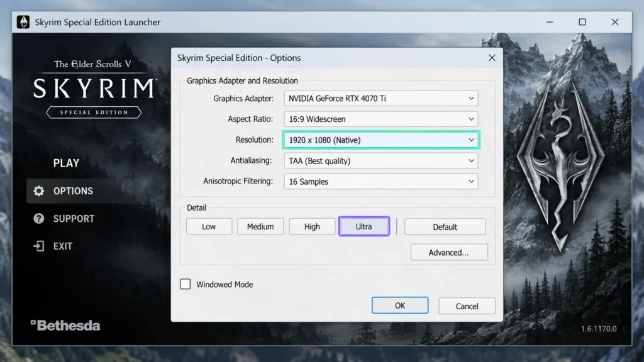
Task: Select the Low detail preset
Action: coord(209,226)
